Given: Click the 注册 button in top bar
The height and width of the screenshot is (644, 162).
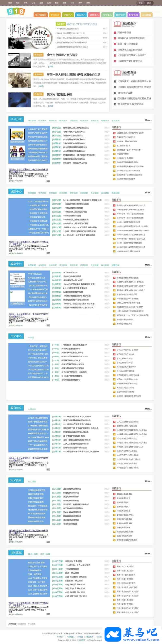Looking at the screenshot, I should [x=149, y=3].
